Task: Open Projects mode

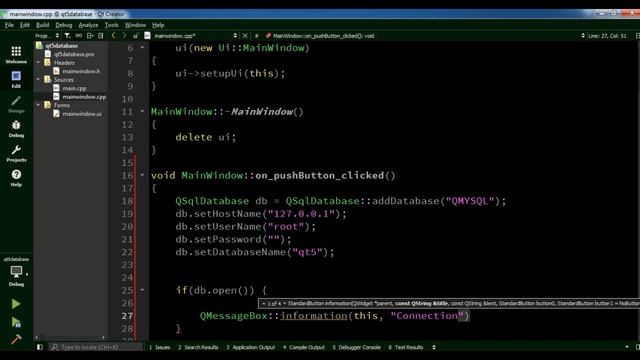Action: (x=16, y=153)
